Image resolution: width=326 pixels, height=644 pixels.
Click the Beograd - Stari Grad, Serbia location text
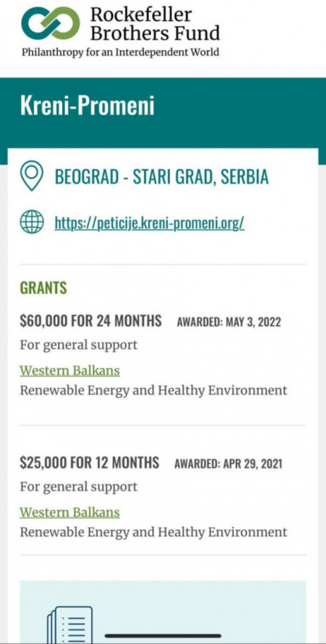click(x=162, y=177)
